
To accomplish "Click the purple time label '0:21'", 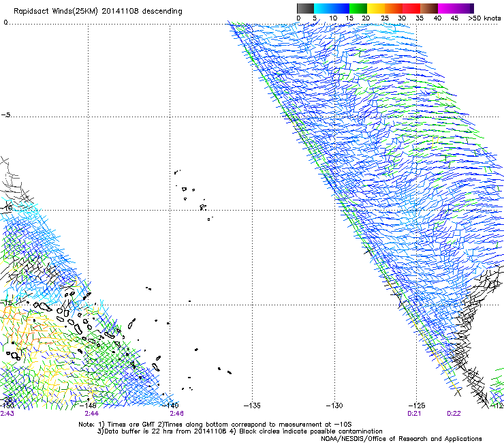I will [414, 414].
